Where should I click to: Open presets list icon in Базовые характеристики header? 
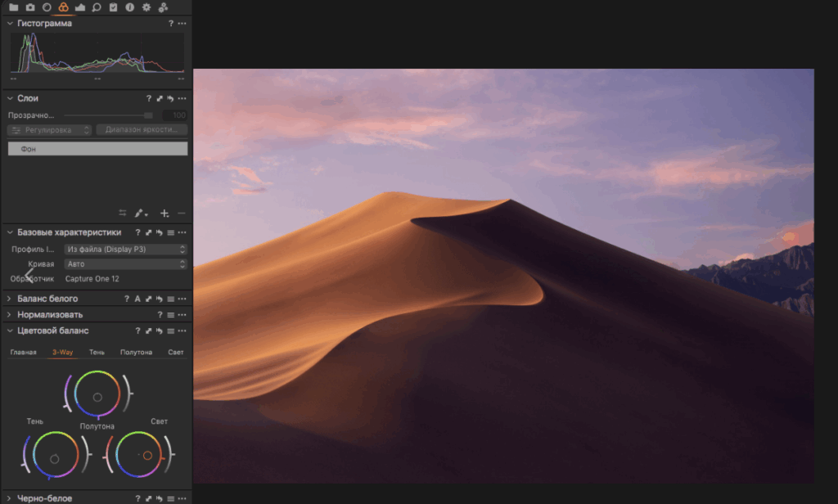coord(170,232)
